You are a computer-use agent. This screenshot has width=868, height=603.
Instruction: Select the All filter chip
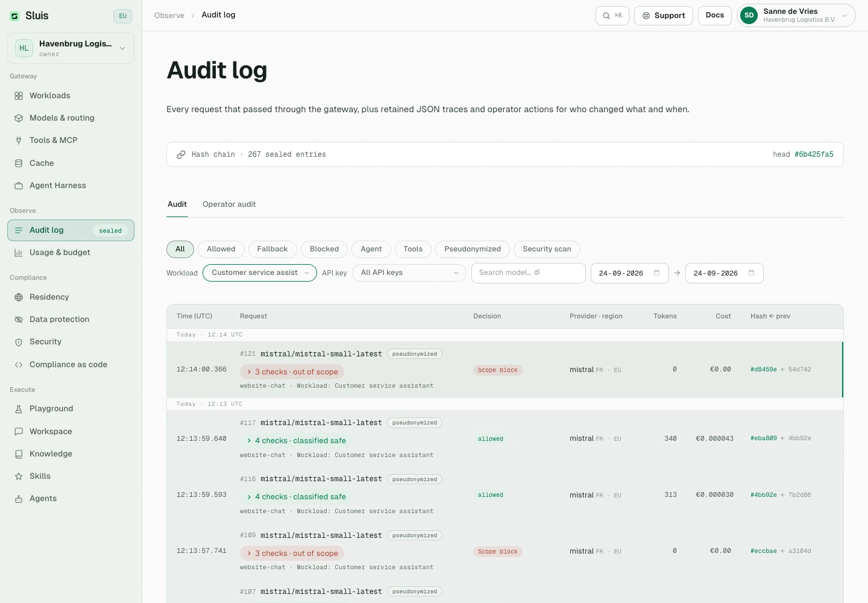(x=180, y=249)
